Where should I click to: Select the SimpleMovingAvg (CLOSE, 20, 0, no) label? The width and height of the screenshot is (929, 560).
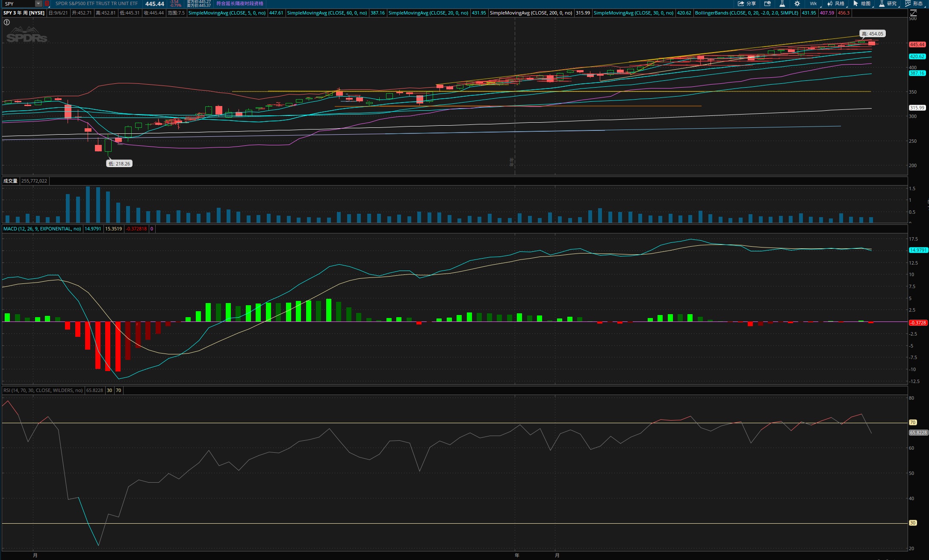pyautogui.click(x=428, y=13)
